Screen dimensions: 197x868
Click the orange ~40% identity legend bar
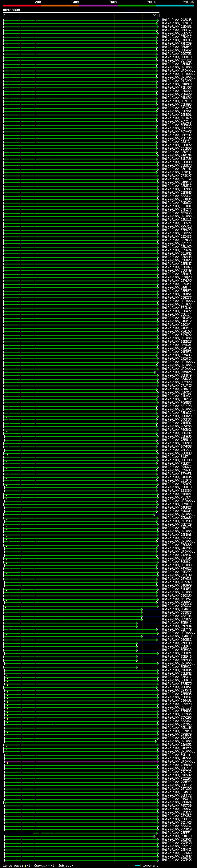pyautogui.click(x=60, y=6)
